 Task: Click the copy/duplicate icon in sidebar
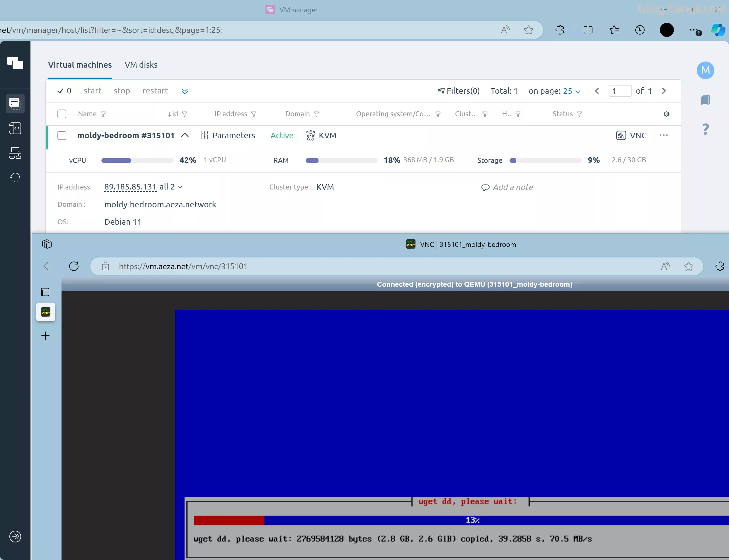[47, 243]
